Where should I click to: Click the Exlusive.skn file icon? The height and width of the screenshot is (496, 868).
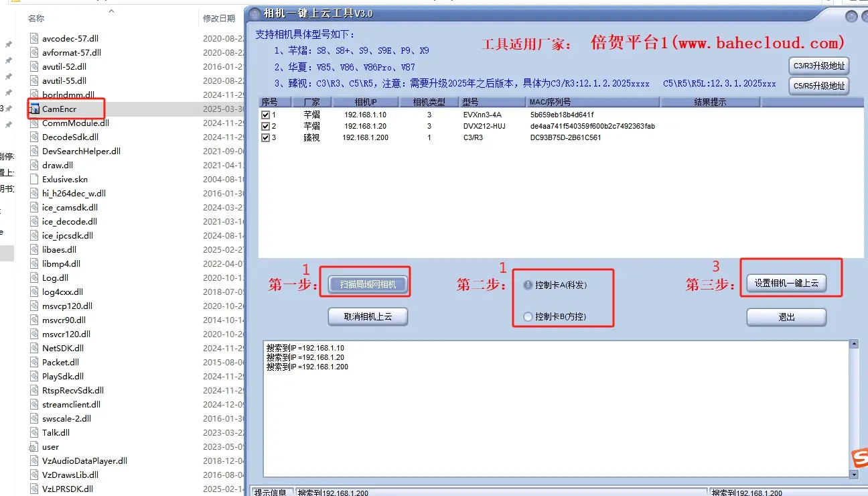click(x=33, y=179)
